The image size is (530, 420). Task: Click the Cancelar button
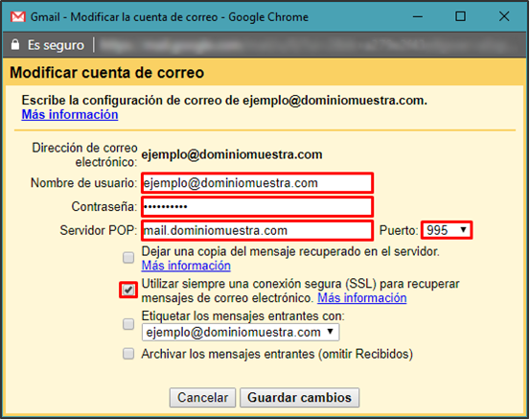pos(202,397)
